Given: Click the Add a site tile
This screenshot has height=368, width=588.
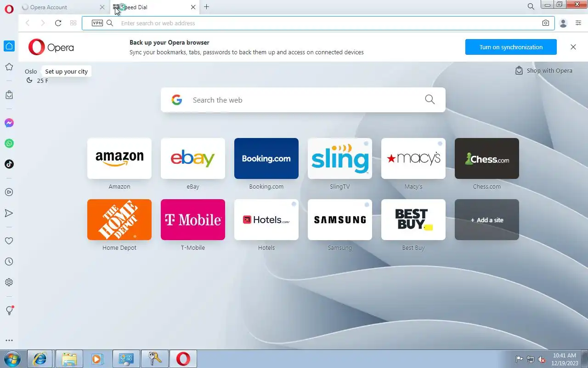Looking at the screenshot, I should click(x=487, y=219).
